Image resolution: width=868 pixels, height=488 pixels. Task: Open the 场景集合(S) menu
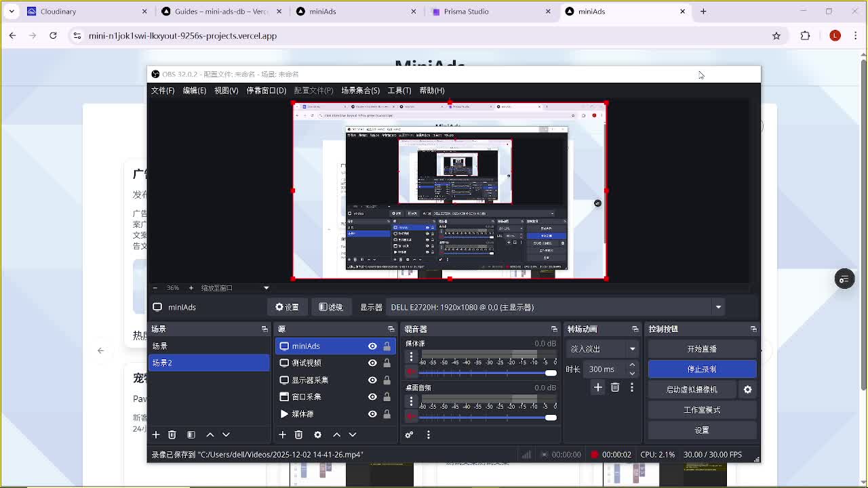(361, 90)
